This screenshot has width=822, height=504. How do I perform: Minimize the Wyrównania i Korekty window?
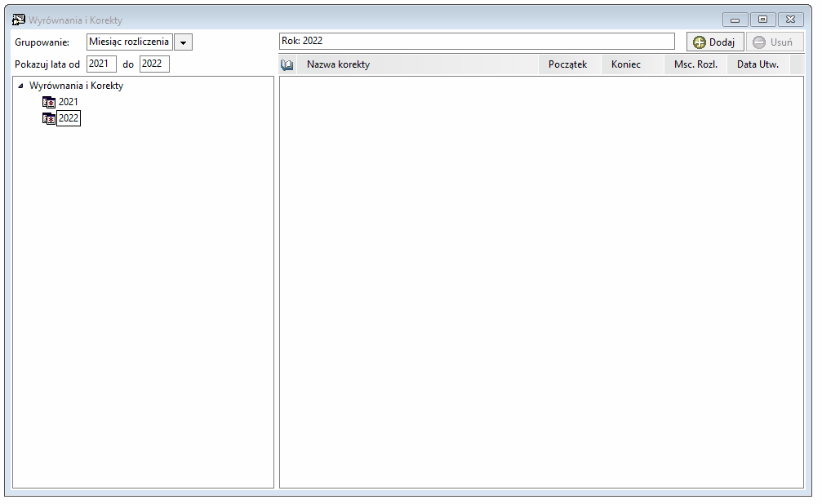[735, 20]
